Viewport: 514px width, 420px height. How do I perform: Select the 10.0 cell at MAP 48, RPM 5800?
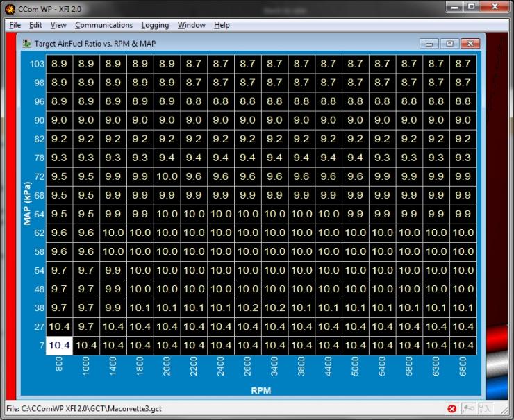[x=409, y=289]
